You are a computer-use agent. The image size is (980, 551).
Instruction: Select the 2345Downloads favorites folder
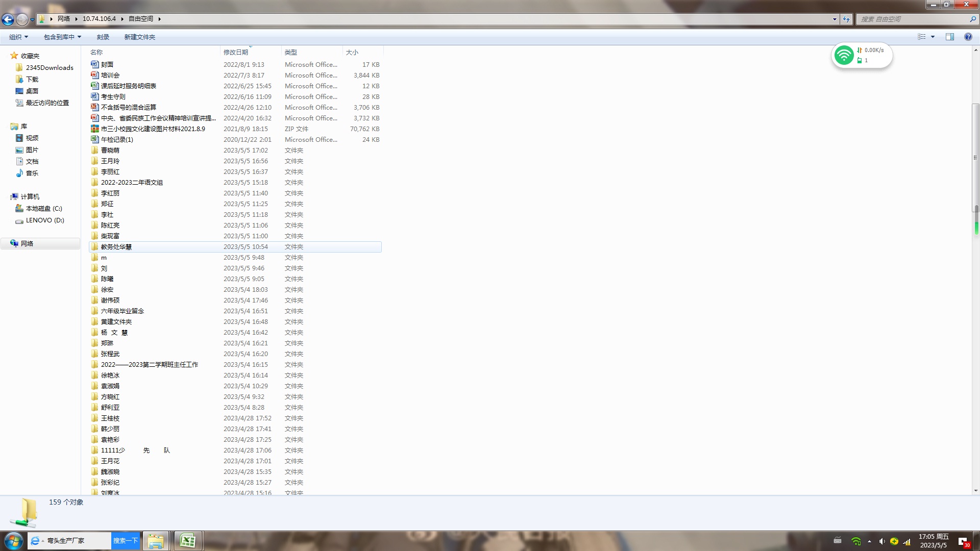[49, 67]
